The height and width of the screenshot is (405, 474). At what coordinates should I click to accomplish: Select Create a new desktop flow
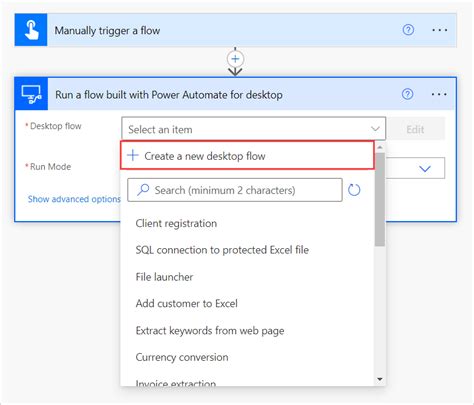tap(247, 156)
